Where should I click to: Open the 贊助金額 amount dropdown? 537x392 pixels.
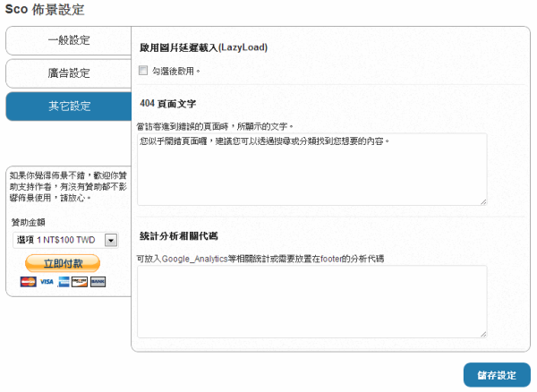click(x=65, y=240)
